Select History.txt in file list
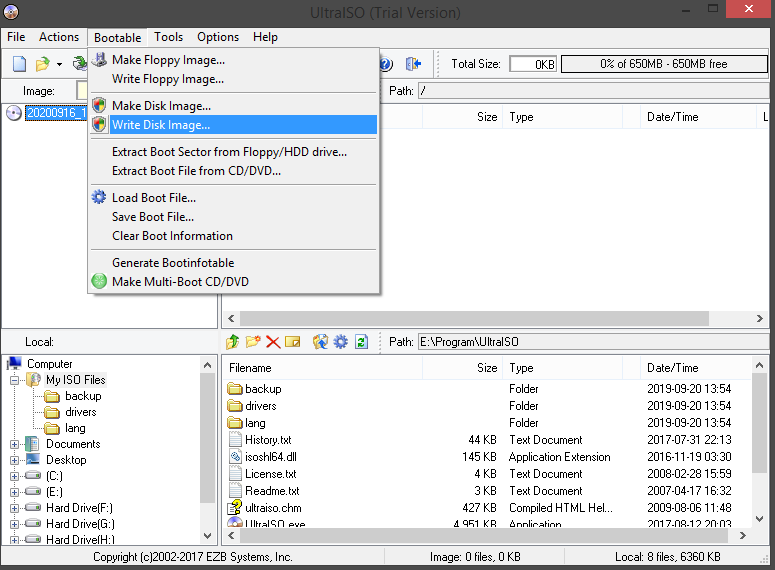The height and width of the screenshot is (570, 775). (268, 440)
